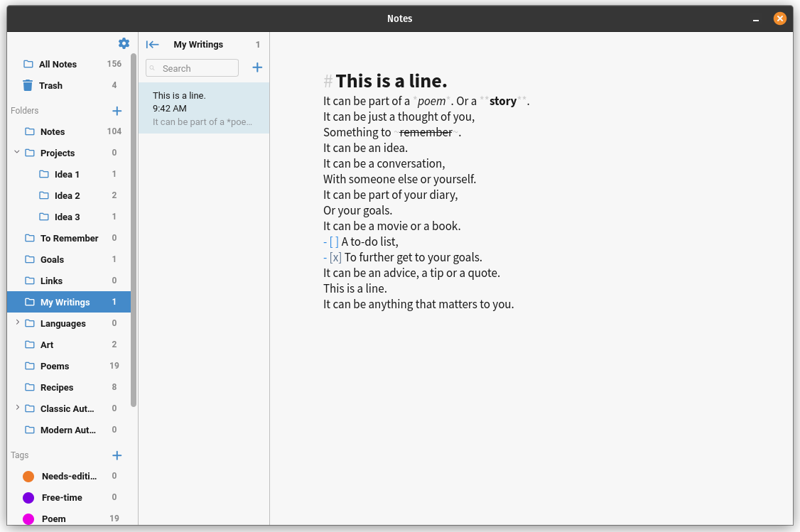Expand the Languages folder
This screenshot has width=800, height=532.
point(16,323)
